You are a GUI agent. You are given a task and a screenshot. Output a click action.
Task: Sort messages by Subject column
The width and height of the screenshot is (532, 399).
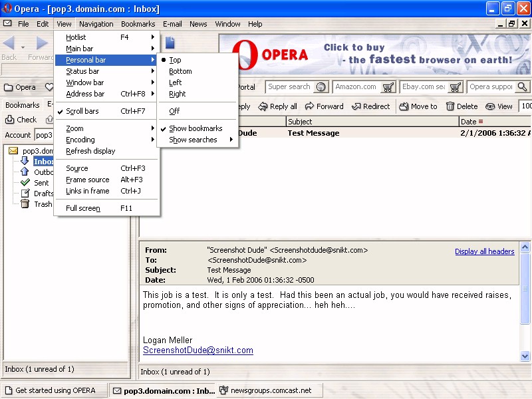(372, 122)
